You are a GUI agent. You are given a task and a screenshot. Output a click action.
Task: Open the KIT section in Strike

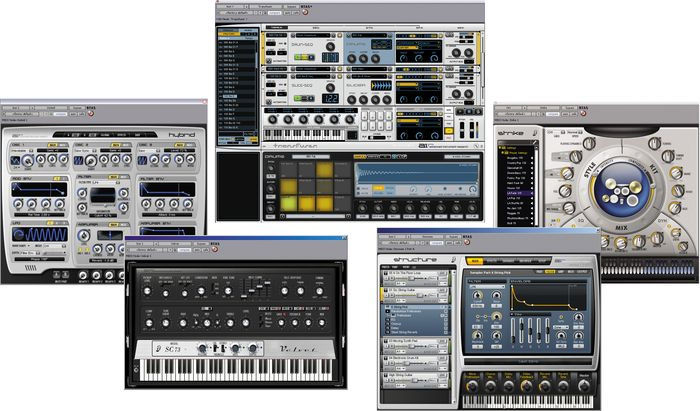[x=653, y=170]
